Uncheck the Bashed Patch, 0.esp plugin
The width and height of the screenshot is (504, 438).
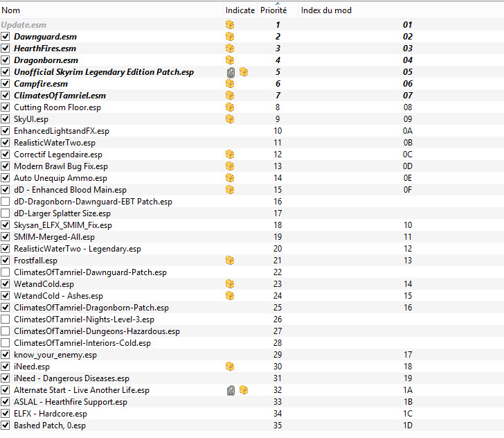[x=5, y=426]
